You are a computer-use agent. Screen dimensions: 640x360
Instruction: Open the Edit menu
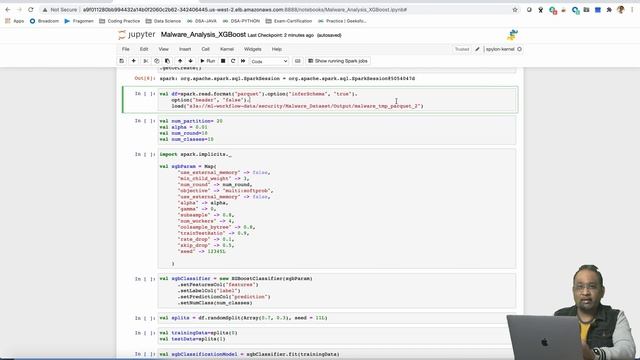pyautogui.click(x=144, y=49)
